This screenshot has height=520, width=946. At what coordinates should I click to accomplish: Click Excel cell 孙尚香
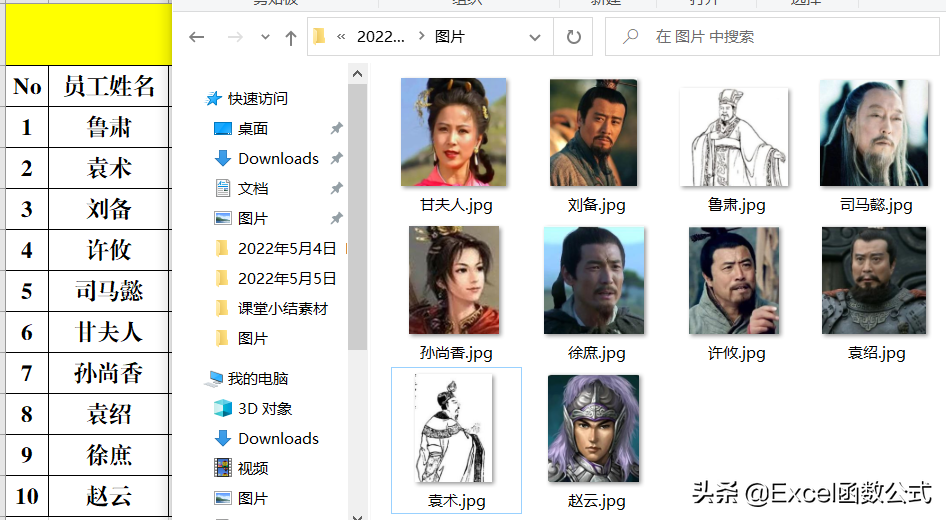click(x=110, y=373)
